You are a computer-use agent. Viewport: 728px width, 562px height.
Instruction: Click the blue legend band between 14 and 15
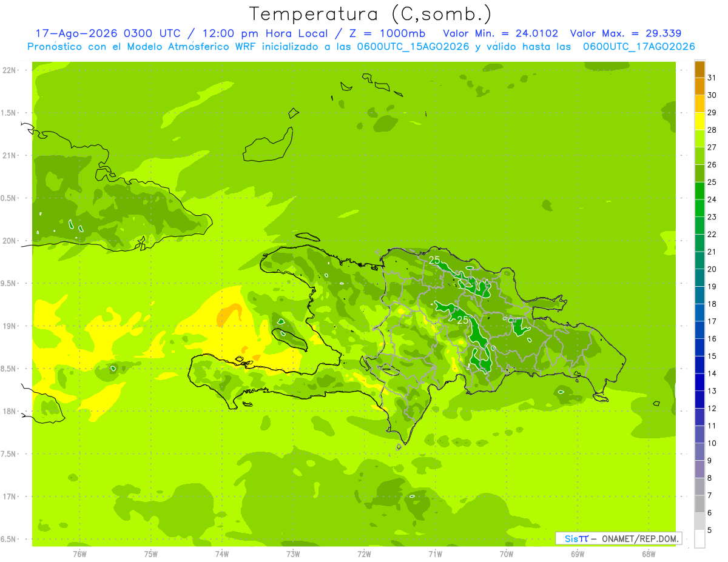[x=699, y=365]
